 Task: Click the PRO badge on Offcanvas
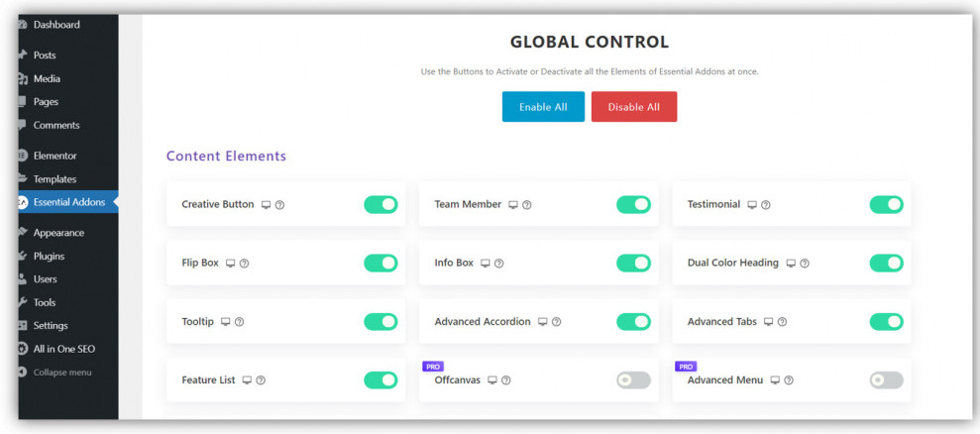click(x=433, y=367)
